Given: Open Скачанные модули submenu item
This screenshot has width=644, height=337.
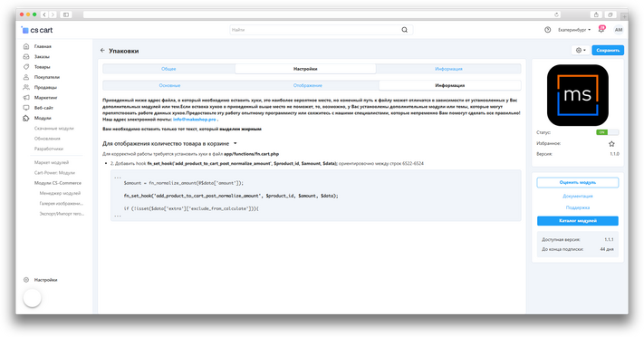Looking at the screenshot, I should pos(53,129).
